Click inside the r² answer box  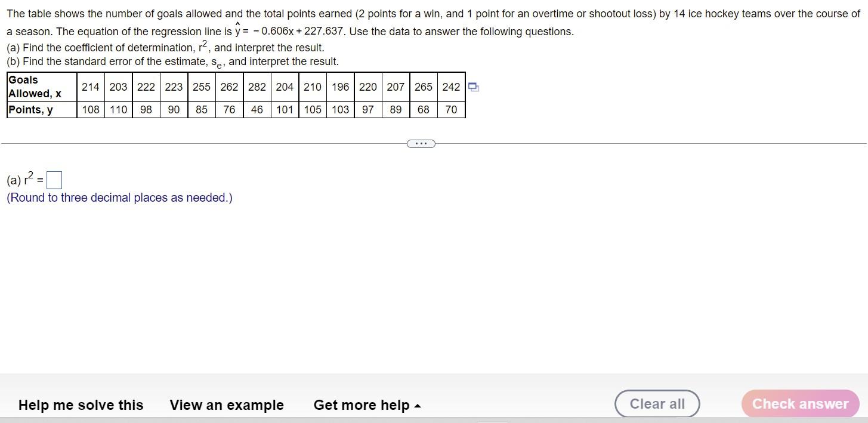pos(54,179)
